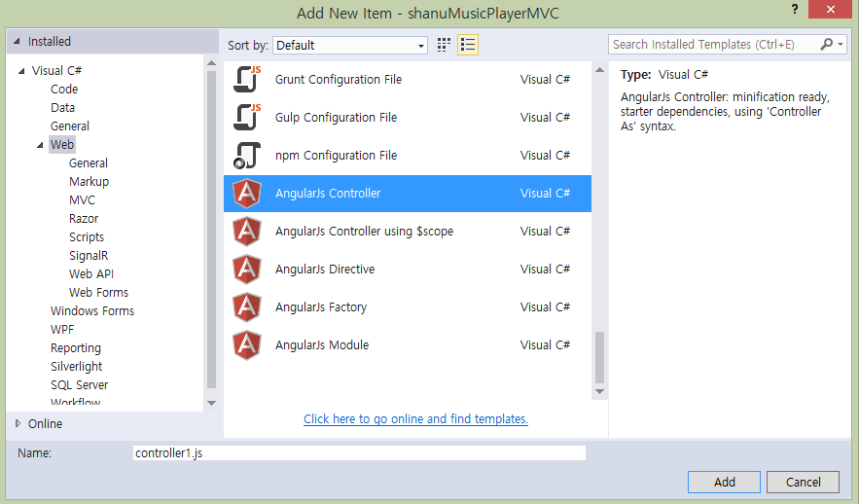Click the template list scroll down arrow
Screen dimensions: 859x504
(600, 392)
